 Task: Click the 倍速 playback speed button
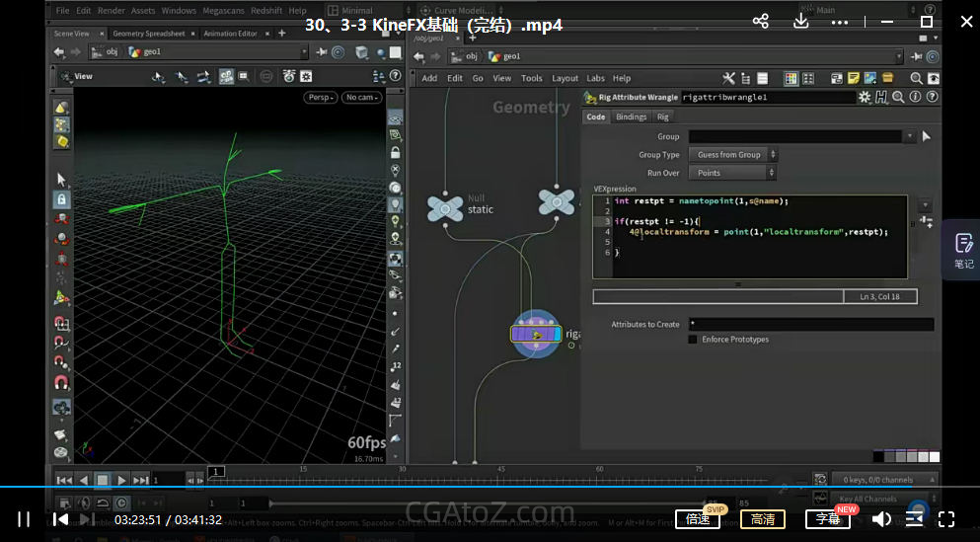pos(698,519)
